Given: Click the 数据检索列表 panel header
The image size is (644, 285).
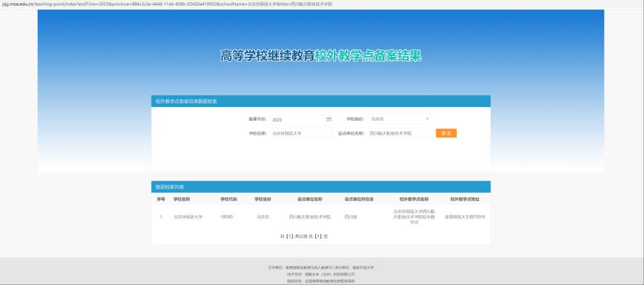Looking at the screenshot, I should pos(170,187).
